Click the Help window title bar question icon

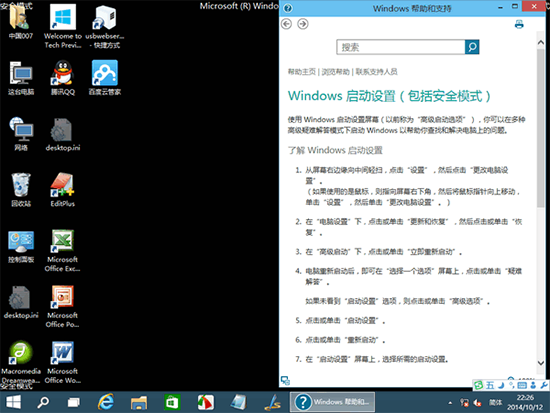[288, 8]
